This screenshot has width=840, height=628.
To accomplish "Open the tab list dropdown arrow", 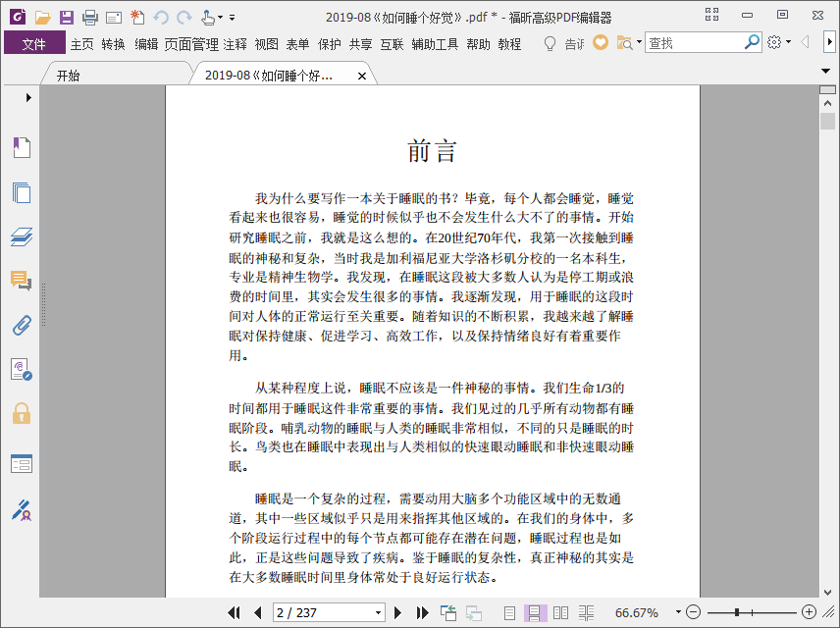I will point(825,71).
